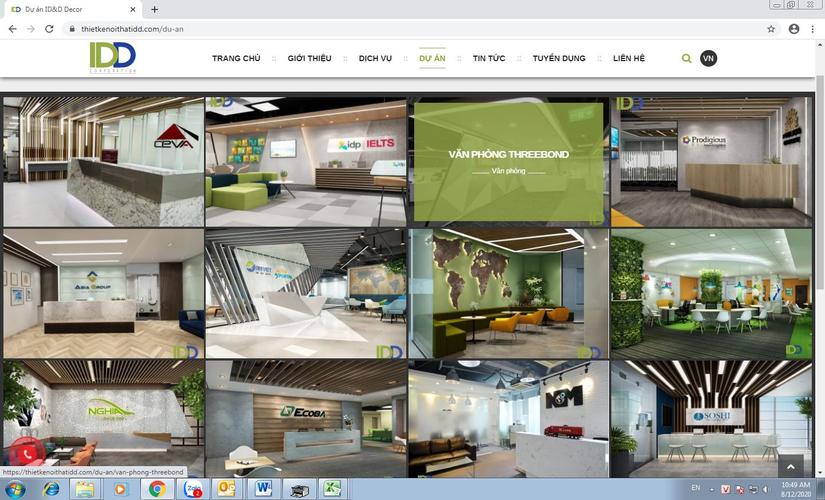Open the VN language selector
Image resolution: width=825 pixels, height=500 pixels.
click(708, 58)
